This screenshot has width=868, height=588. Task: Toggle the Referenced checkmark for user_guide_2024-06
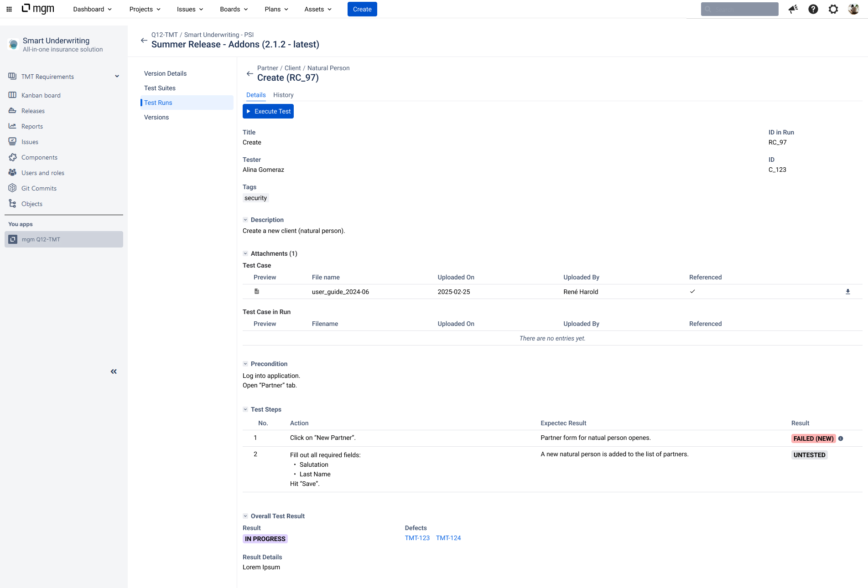click(x=692, y=291)
